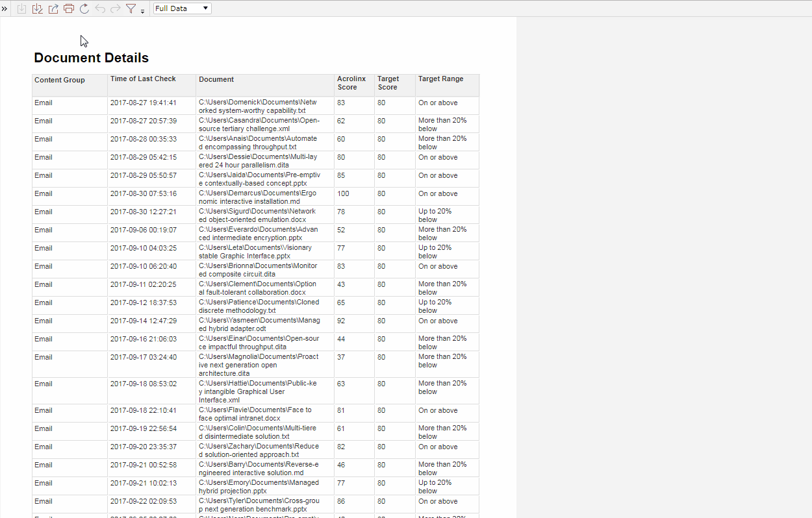
Task: Open the filter funnel icon
Action: tap(131, 8)
